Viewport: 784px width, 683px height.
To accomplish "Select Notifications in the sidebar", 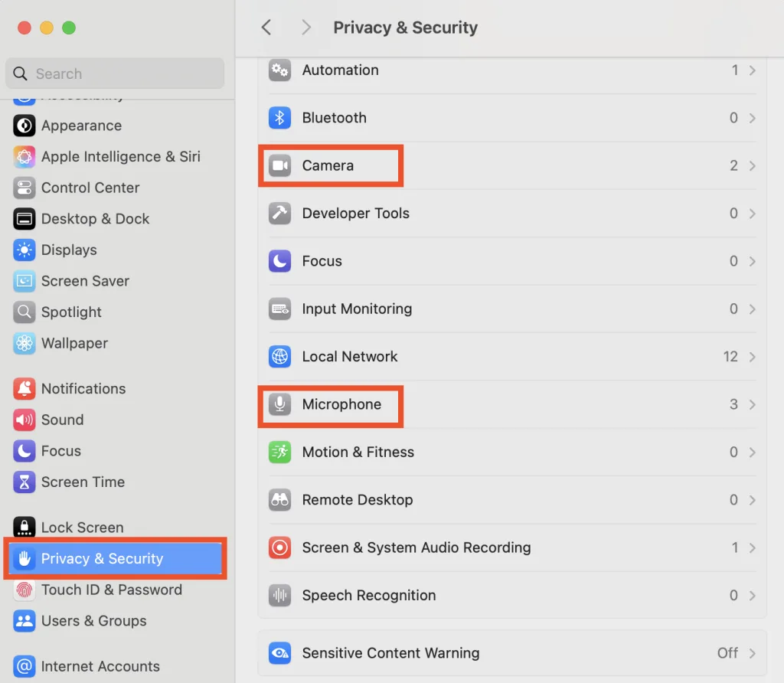I will [x=116, y=388].
